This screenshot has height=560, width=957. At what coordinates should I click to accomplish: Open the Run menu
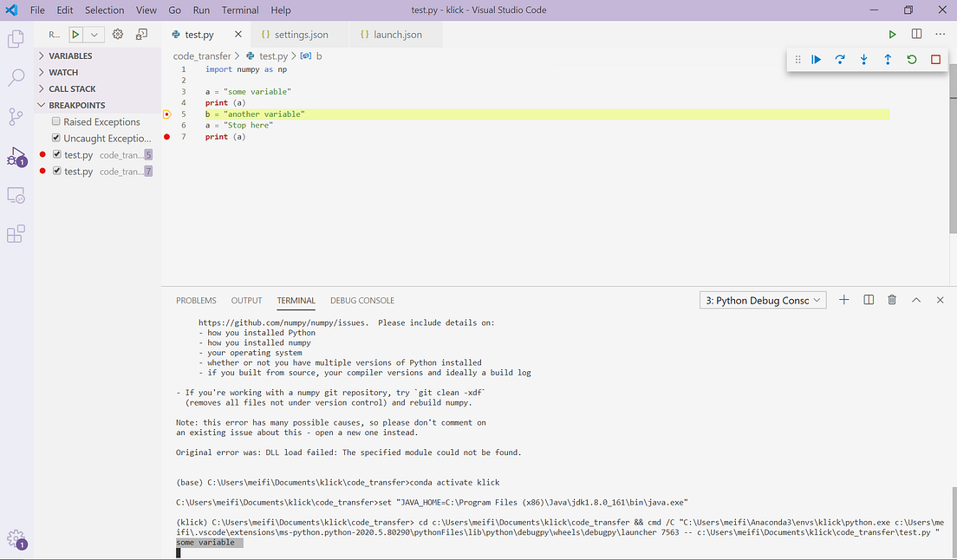(201, 10)
